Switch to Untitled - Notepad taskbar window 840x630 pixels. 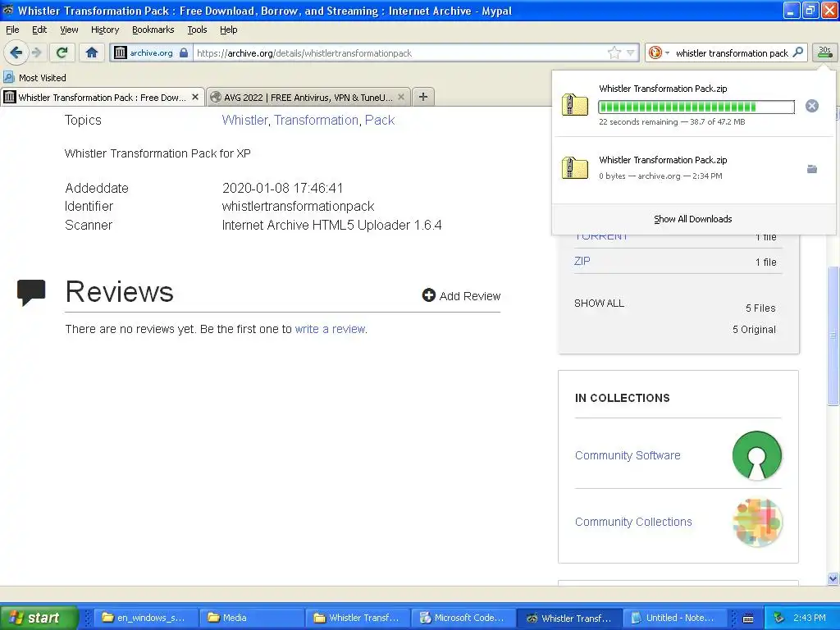(676, 618)
